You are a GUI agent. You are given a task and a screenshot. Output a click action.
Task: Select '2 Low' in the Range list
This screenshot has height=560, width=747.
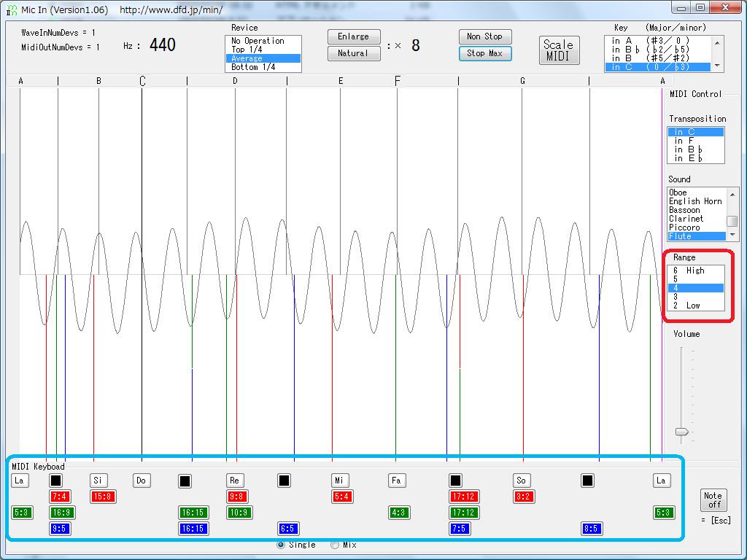(x=696, y=306)
